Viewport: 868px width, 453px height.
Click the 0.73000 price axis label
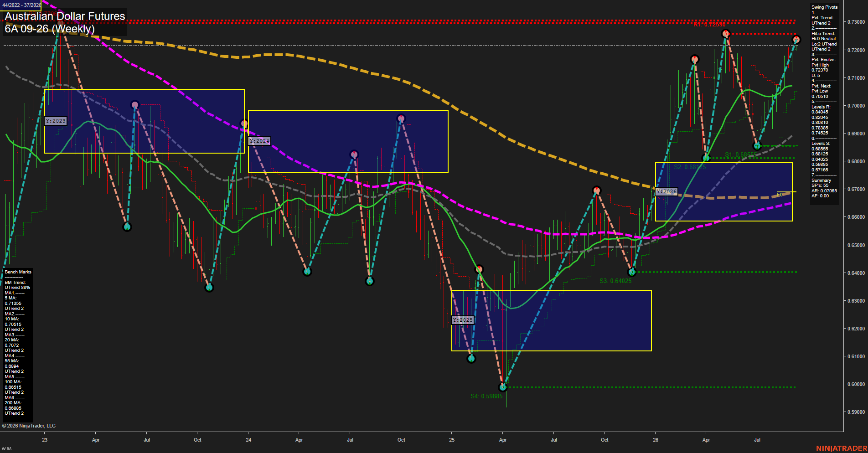pos(856,22)
